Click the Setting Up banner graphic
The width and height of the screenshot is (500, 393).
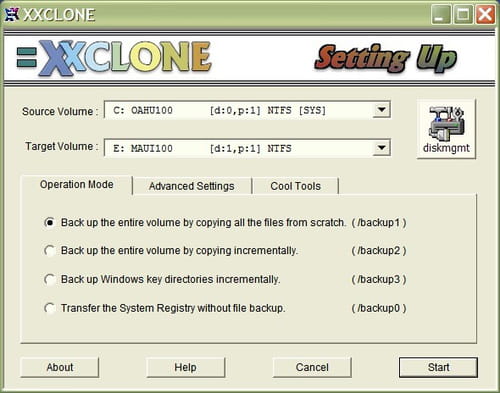pyautogui.click(x=386, y=59)
